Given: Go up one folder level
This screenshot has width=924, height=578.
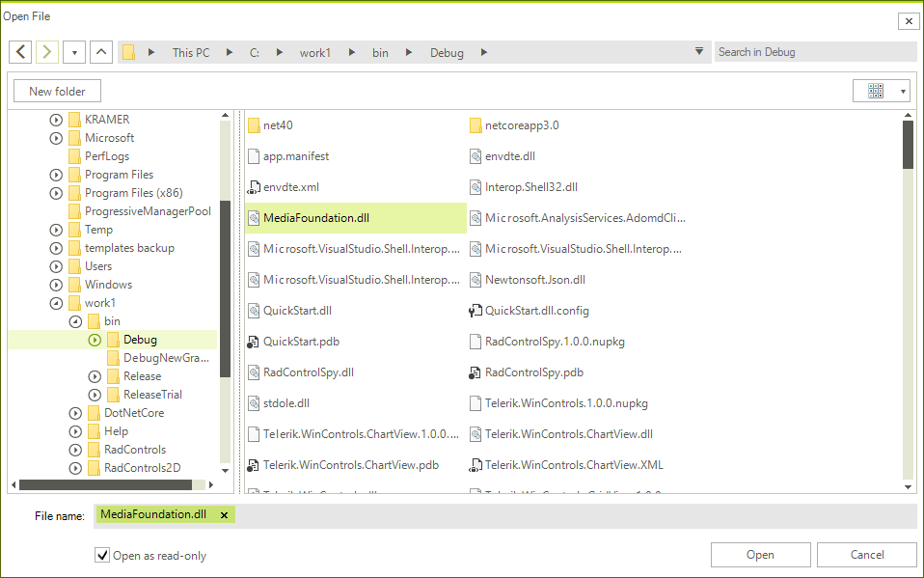Looking at the screenshot, I should [101, 51].
